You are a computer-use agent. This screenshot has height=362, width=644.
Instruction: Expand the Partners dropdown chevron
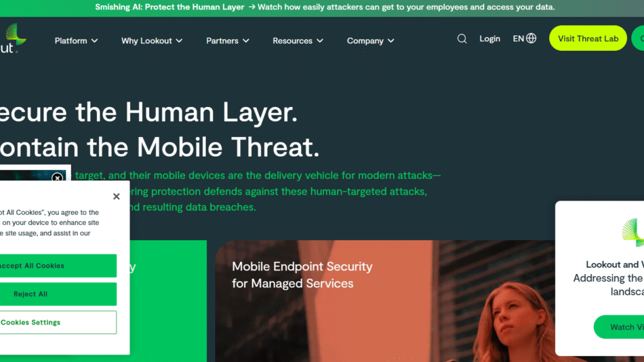tap(245, 41)
